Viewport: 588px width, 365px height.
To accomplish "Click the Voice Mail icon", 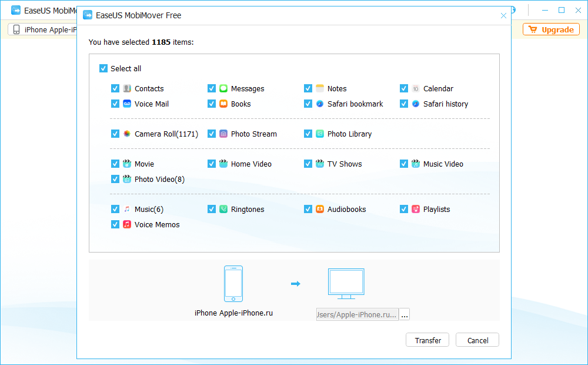I will click(x=127, y=104).
